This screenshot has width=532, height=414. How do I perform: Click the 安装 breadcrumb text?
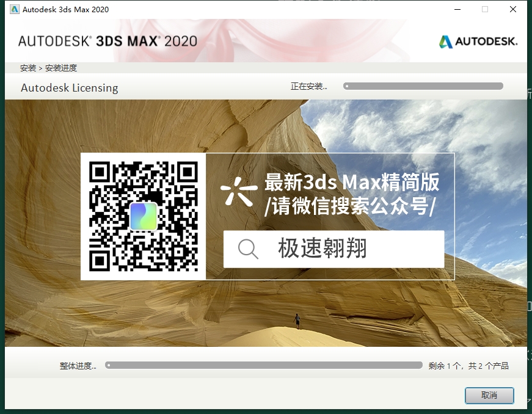click(28, 68)
